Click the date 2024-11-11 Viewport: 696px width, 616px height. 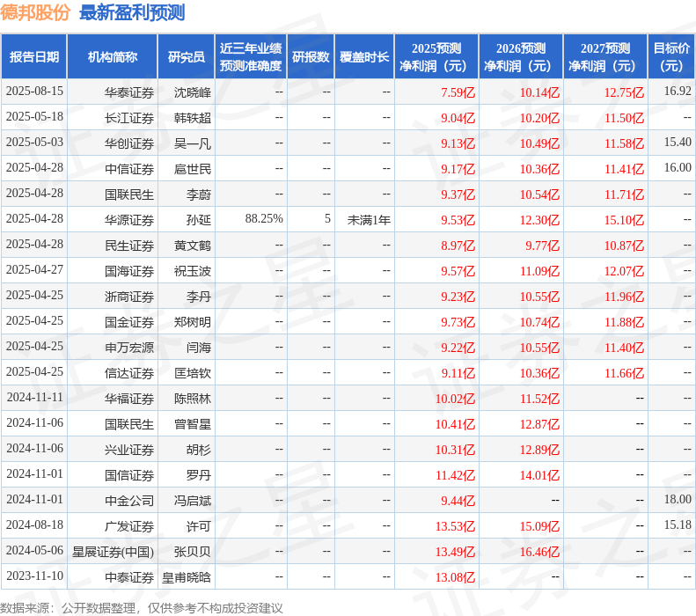34,397
